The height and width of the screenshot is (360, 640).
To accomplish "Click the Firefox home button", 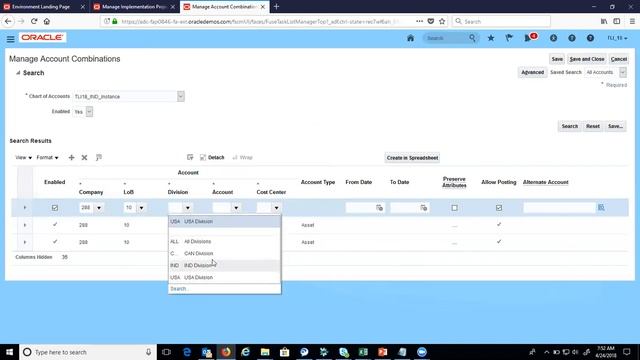I will tap(47, 21).
